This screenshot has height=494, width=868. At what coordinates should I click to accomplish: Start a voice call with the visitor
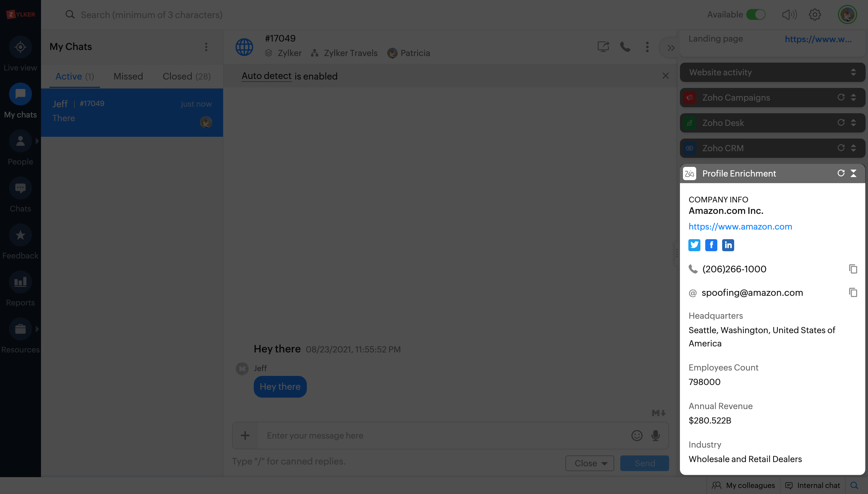[625, 47]
